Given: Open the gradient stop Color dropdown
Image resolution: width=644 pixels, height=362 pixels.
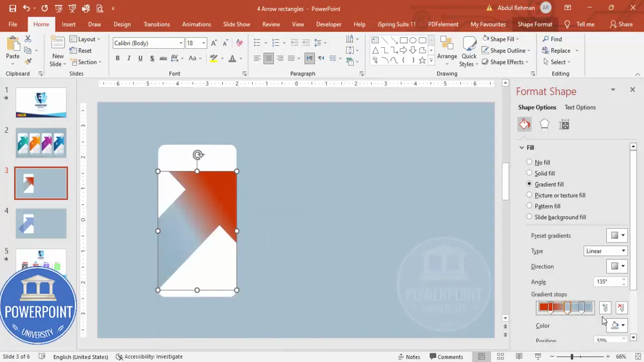Looking at the screenshot, I should coord(617,325).
